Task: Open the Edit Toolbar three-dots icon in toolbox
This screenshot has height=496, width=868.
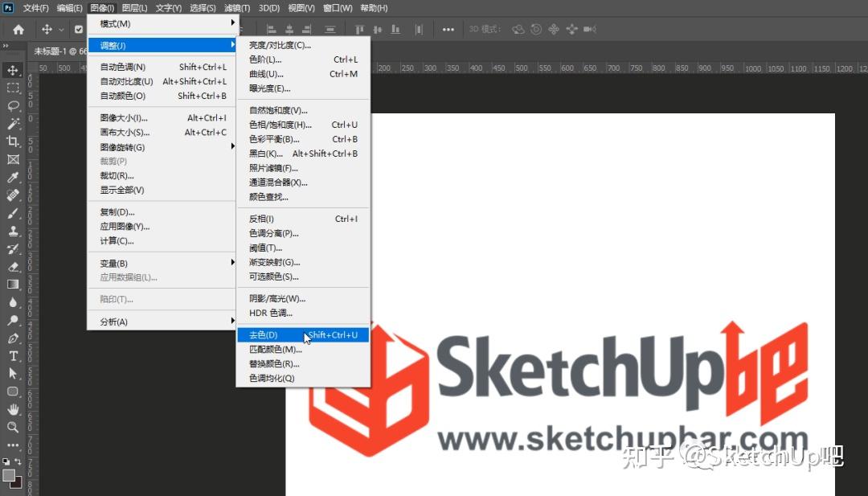Action: coord(14,445)
